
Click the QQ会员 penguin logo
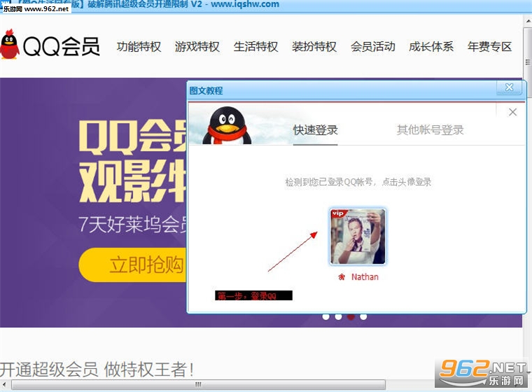50,45
